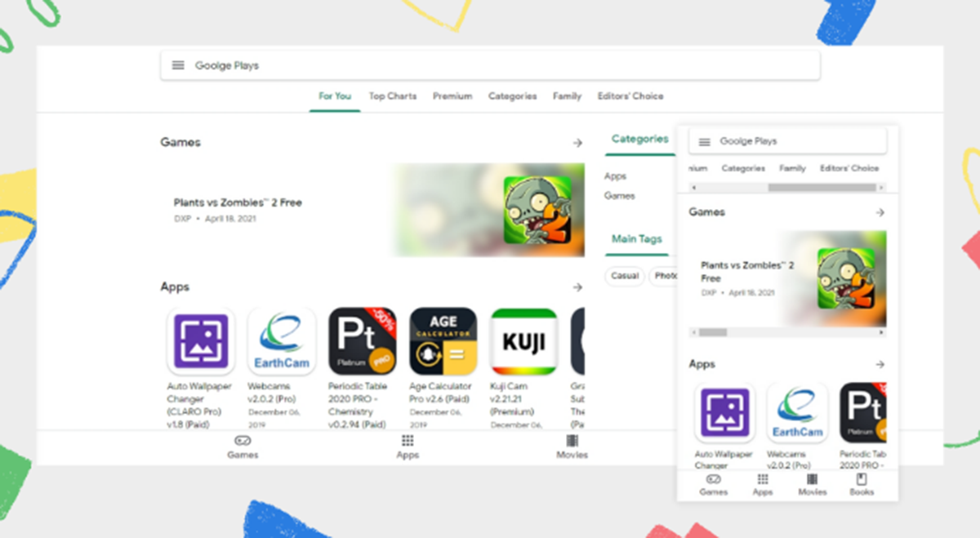Tap Games in desktop bottom navigation
The height and width of the screenshot is (538, 980).
[x=243, y=447]
